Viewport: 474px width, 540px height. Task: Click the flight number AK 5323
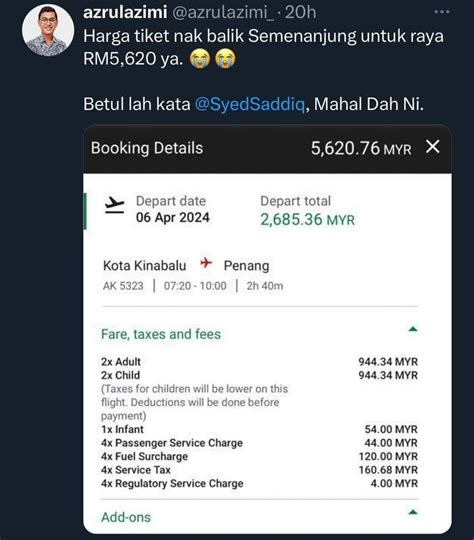(123, 286)
